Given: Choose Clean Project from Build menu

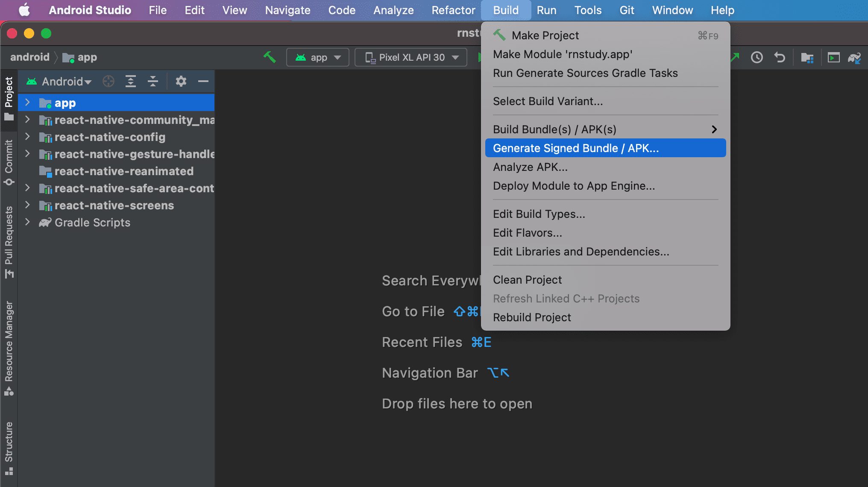Looking at the screenshot, I should click(527, 280).
